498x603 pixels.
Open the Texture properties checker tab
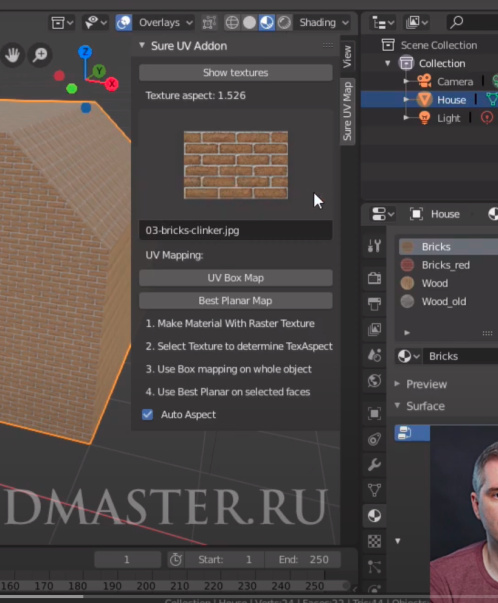tap(374, 541)
